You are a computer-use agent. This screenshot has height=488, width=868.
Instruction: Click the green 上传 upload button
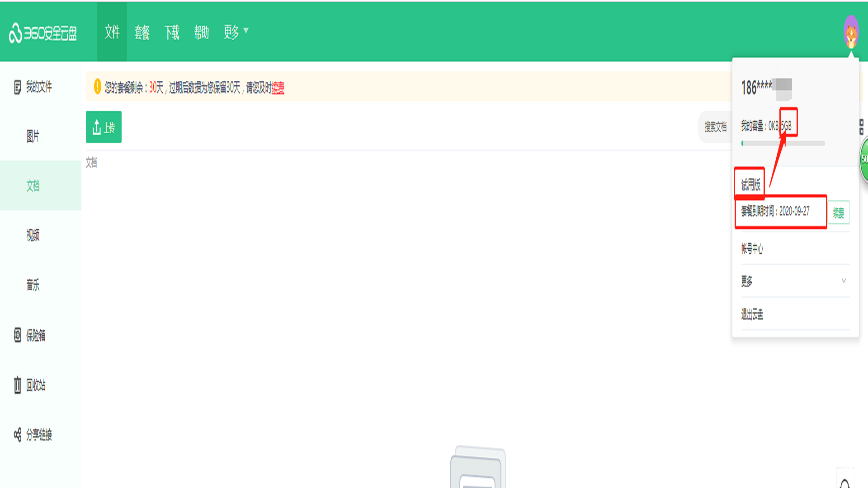(104, 127)
